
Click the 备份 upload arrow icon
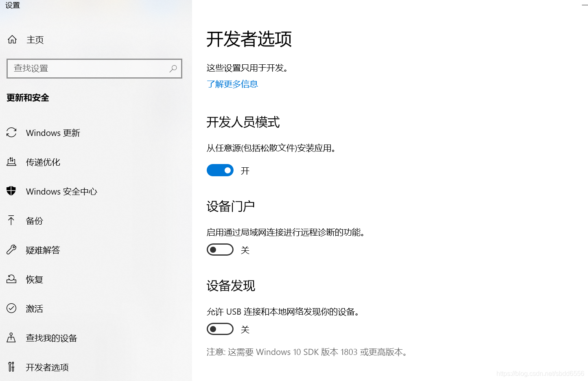point(11,220)
